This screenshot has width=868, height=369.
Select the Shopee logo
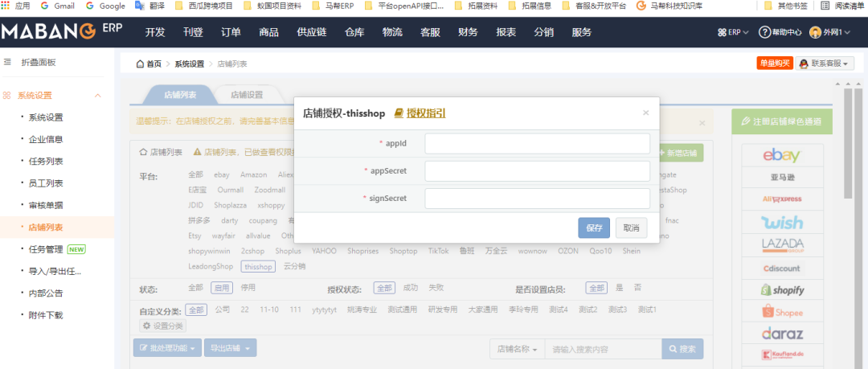coord(782,312)
